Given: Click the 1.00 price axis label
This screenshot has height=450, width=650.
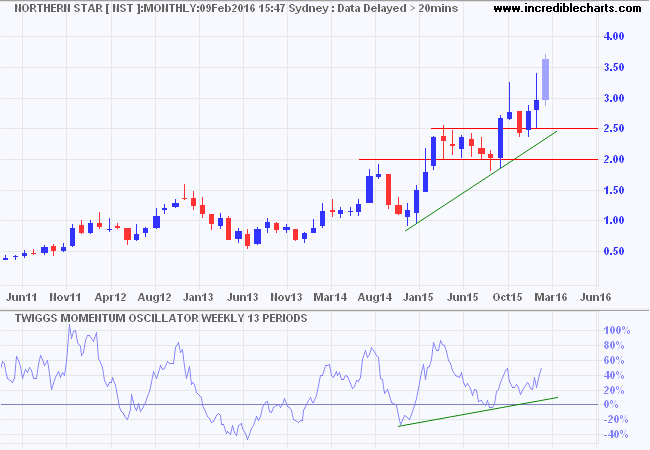Looking at the screenshot, I should tap(614, 220).
